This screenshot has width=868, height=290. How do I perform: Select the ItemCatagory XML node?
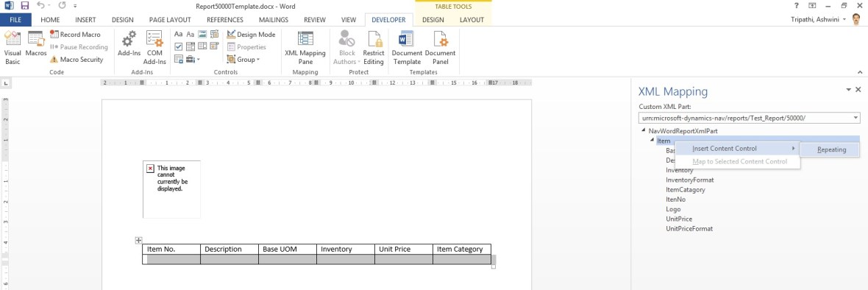pyautogui.click(x=686, y=190)
